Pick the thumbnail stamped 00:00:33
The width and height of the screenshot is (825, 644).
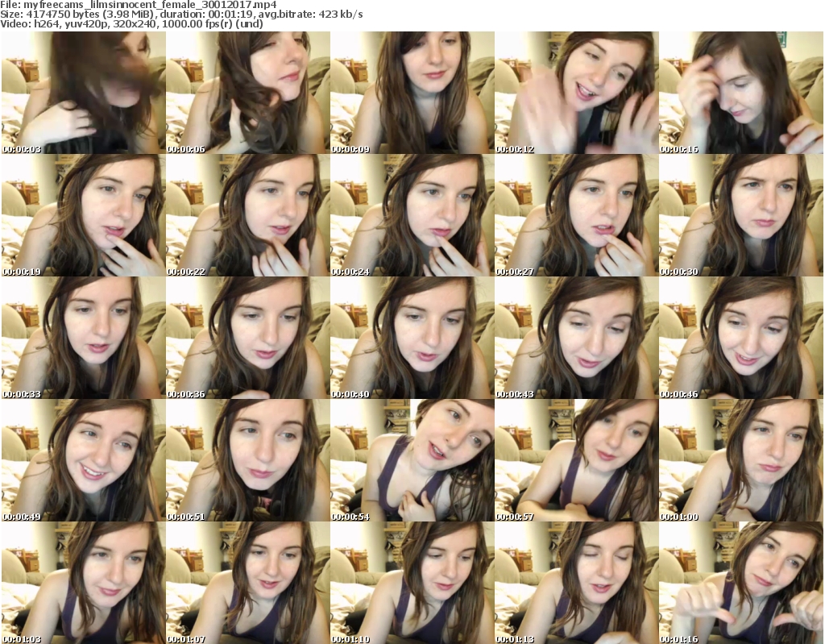(83, 338)
